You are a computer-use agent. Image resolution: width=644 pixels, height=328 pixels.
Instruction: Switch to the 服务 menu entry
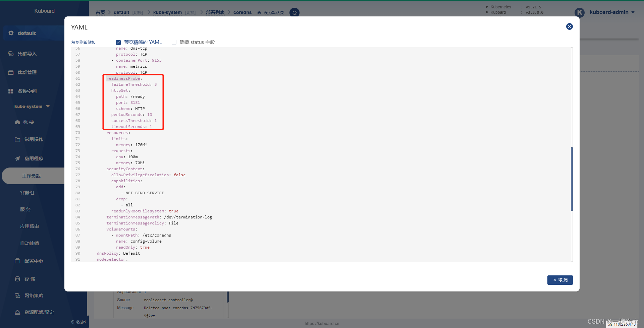pyautogui.click(x=25, y=209)
